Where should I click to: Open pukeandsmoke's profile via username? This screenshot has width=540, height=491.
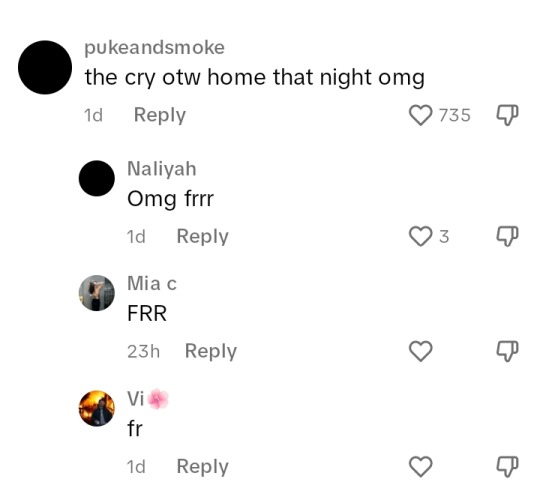click(x=155, y=48)
